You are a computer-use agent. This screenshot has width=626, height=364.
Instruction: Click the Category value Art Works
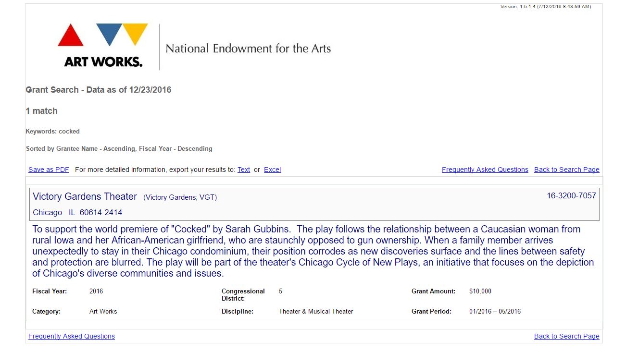103,311
